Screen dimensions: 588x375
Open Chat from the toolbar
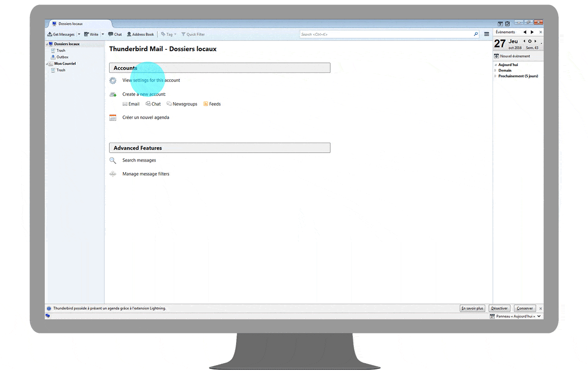[115, 34]
